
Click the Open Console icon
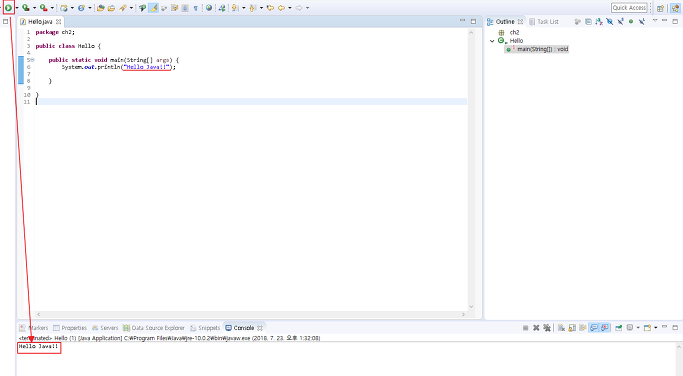click(x=647, y=328)
